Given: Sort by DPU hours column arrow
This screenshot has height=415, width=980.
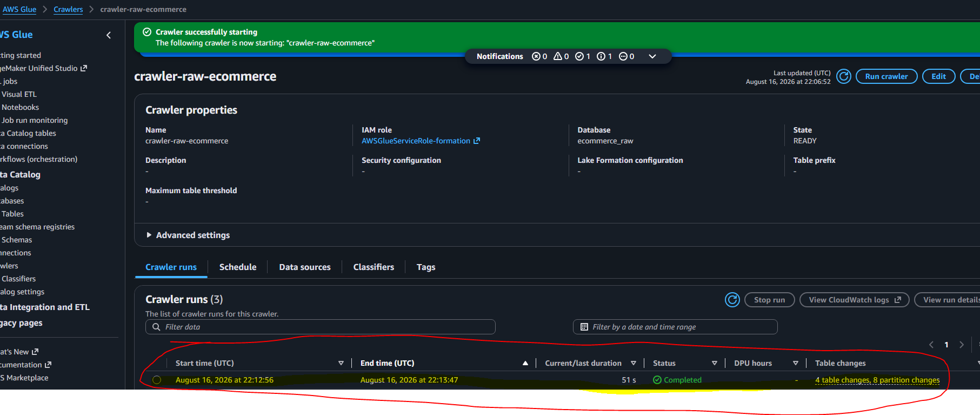Looking at the screenshot, I should [796, 363].
